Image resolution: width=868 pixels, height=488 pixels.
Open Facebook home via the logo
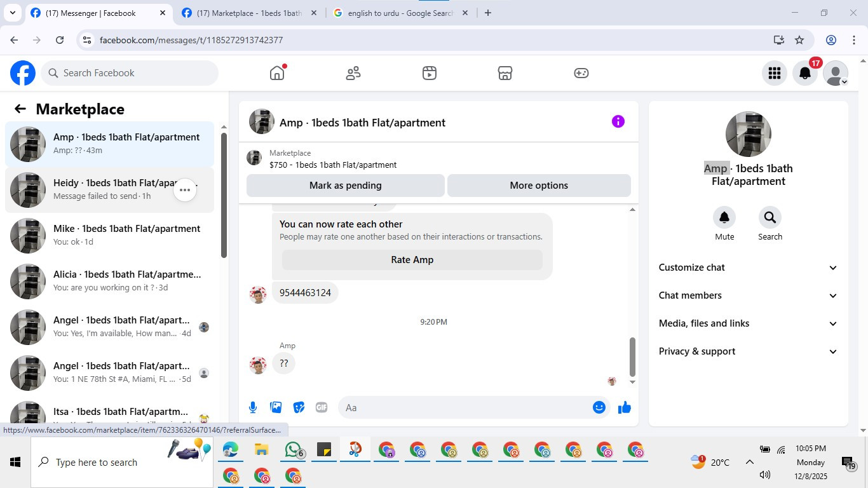pos(23,73)
